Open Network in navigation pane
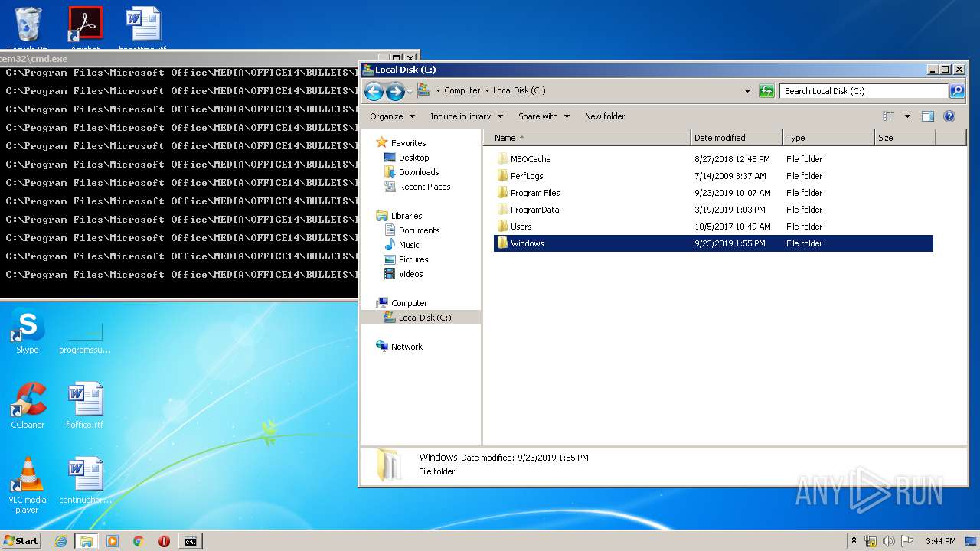Image resolution: width=980 pixels, height=551 pixels. pos(407,347)
